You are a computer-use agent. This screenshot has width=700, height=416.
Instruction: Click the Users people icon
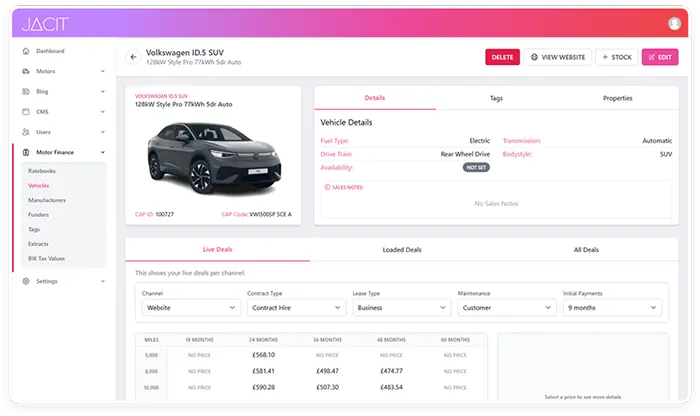point(26,132)
